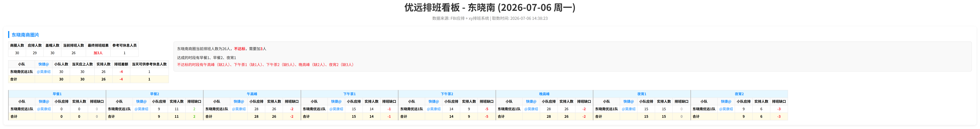The height and width of the screenshot is (129, 980).
Task: Click the 排班差额 column header
Action: (x=121, y=64)
